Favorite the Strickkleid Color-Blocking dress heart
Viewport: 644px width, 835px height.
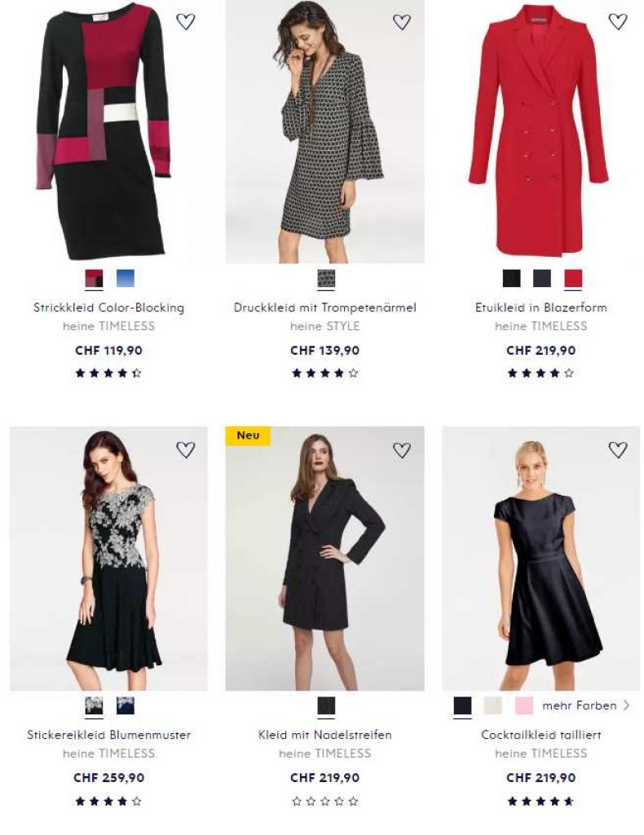pos(186,22)
